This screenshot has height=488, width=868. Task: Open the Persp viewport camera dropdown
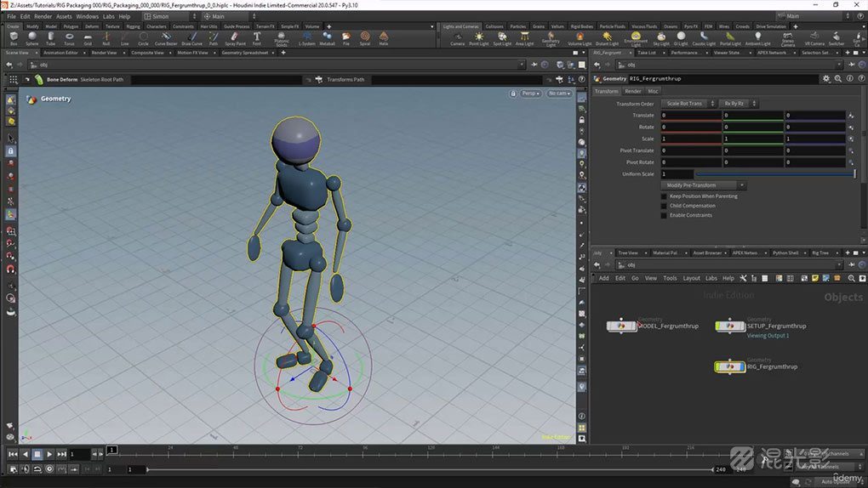(530, 94)
